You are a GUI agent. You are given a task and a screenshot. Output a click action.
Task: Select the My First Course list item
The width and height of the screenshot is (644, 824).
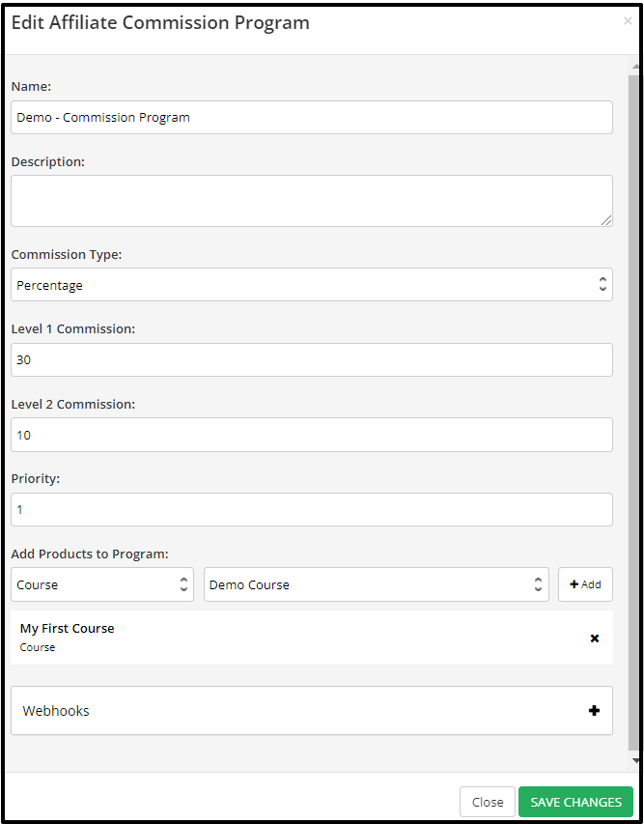tap(312, 638)
